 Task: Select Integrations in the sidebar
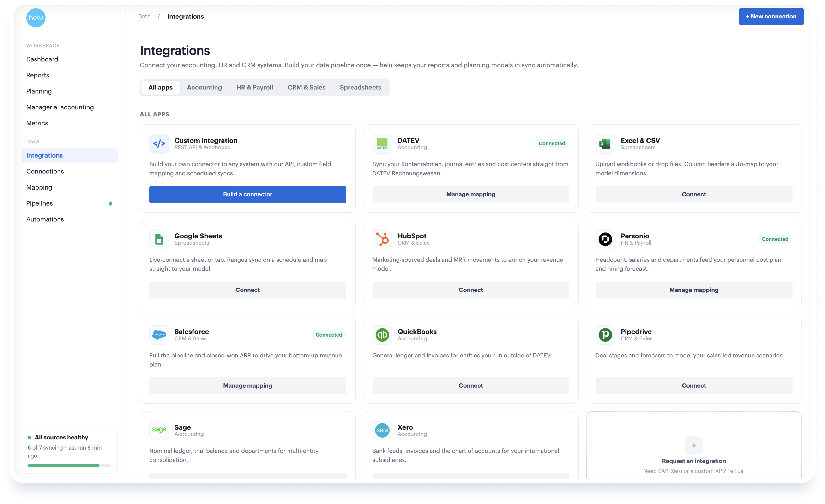point(69,155)
